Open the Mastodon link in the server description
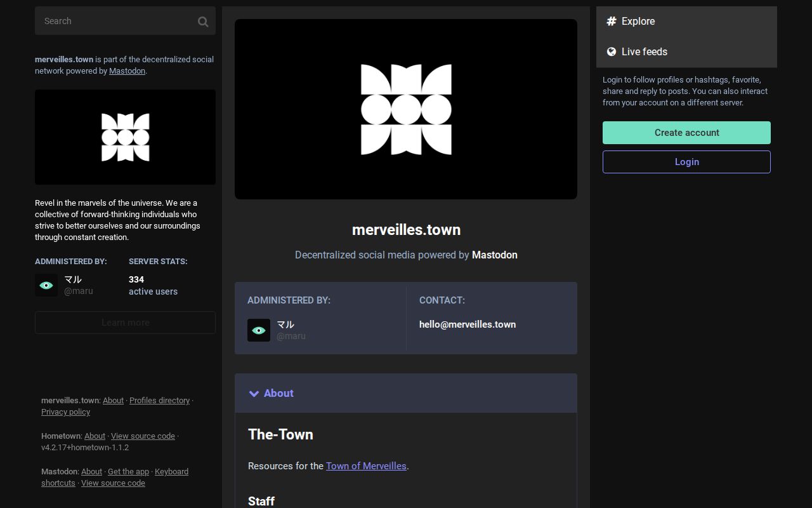The width and height of the screenshot is (812, 508). [127, 70]
